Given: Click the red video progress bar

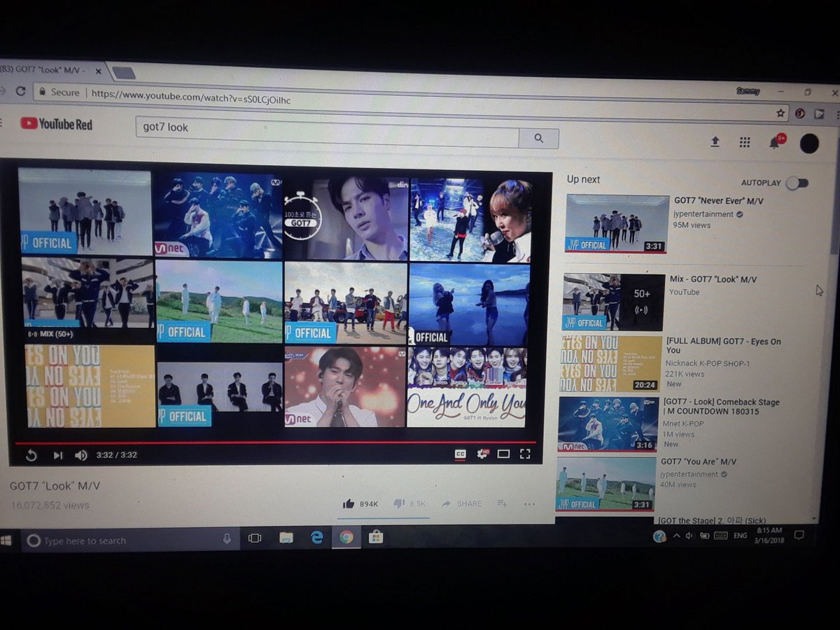Looking at the screenshot, I should [x=275, y=442].
